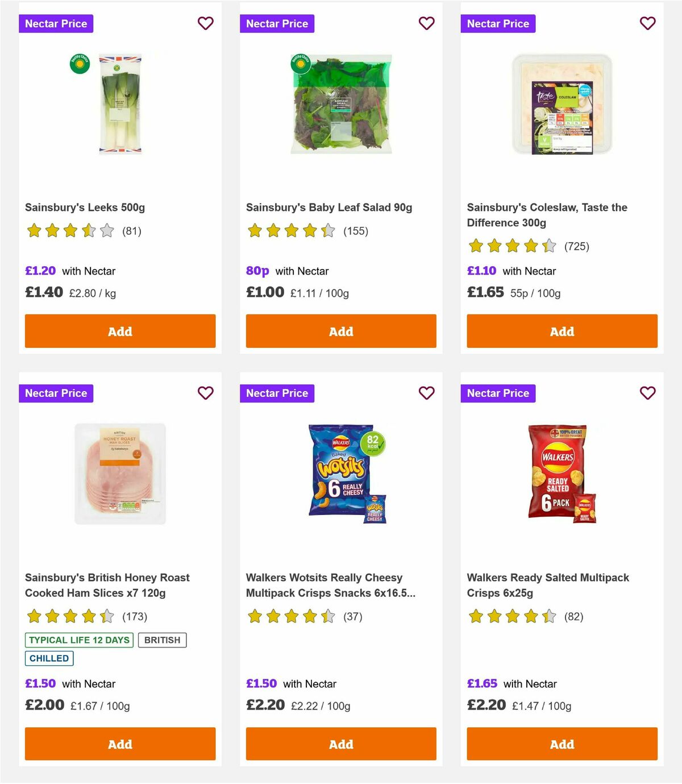Favourite the Taste the Difference Coleslaw
Screen dimensions: 682x784
pos(647,23)
